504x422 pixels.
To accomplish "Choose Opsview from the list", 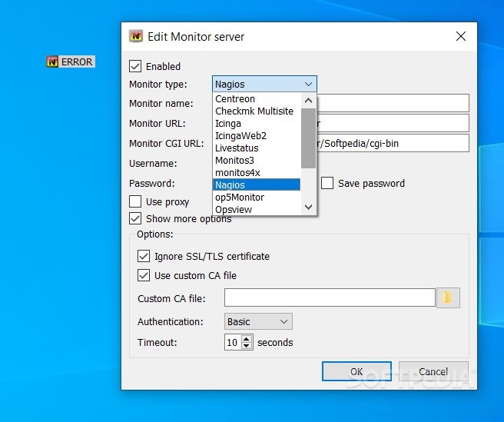I will click(257, 209).
